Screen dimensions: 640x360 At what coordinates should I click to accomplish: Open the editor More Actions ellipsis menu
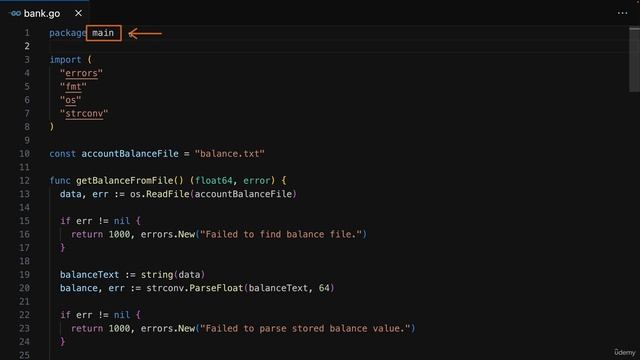pyautogui.click(x=622, y=13)
